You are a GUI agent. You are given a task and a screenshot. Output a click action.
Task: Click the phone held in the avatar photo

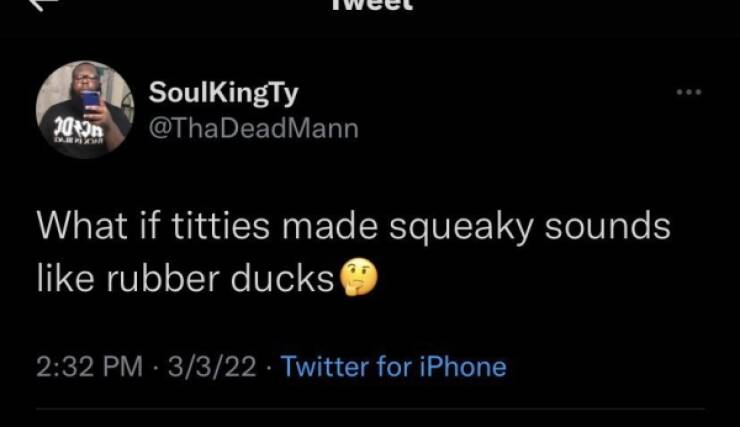coord(91,102)
